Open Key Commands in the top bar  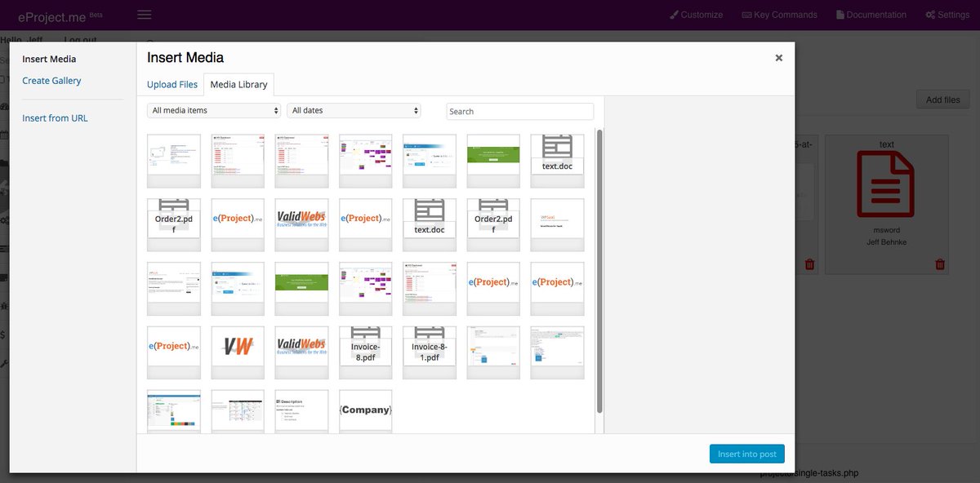point(779,15)
